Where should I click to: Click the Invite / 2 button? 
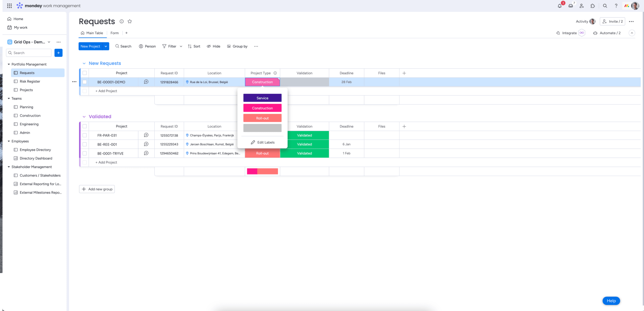click(x=612, y=21)
